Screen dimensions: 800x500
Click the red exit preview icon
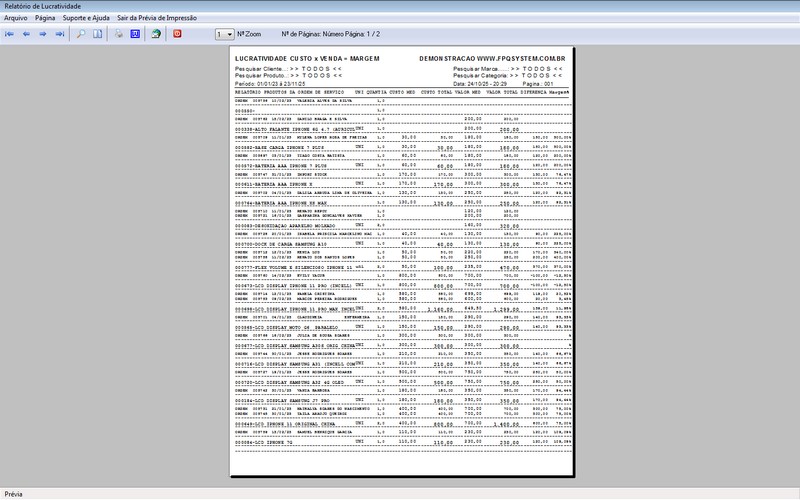point(178,34)
